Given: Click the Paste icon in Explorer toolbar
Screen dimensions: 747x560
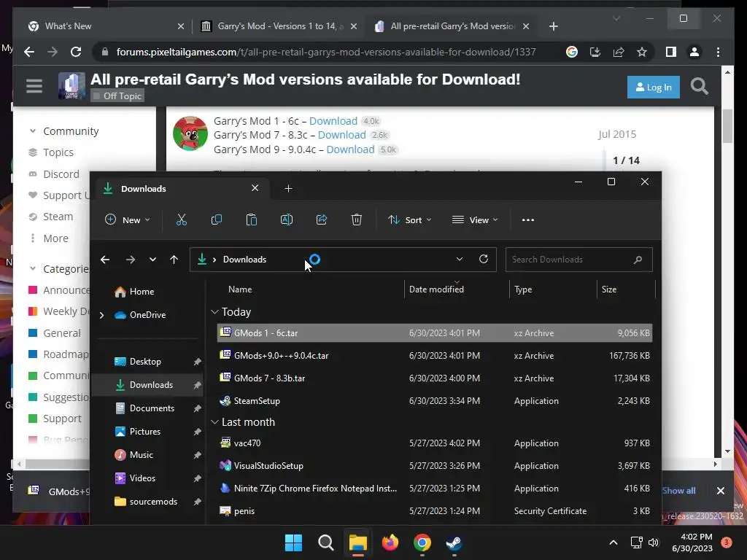Looking at the screenshot, I should 252,219.
